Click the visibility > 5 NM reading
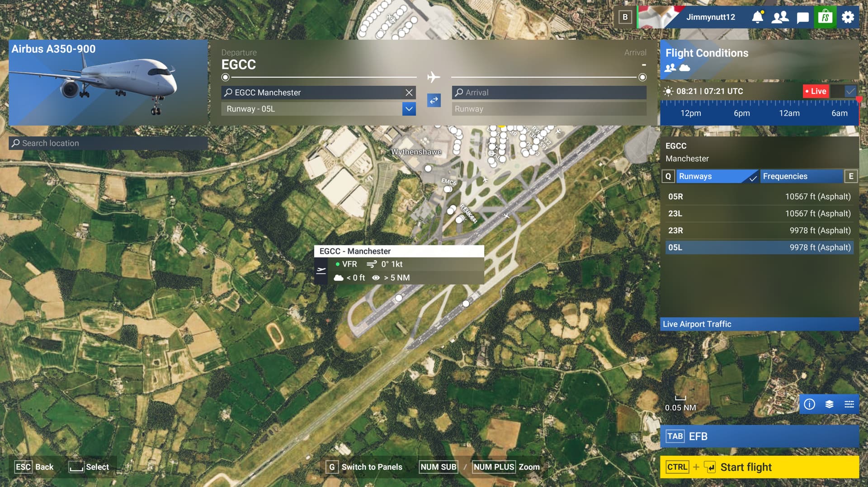This screenshot has height=487, width=868. pos(391,278)
